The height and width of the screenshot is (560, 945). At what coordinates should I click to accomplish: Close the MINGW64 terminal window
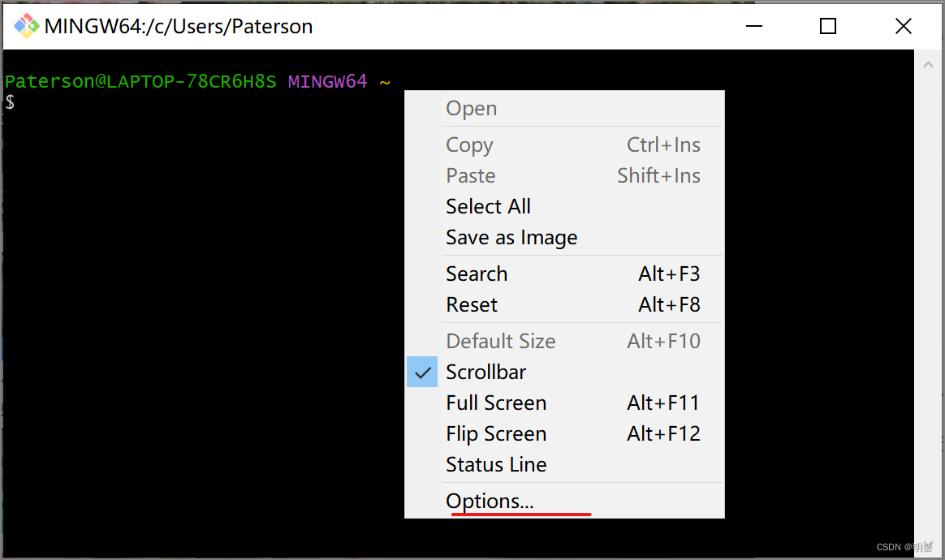click(x=904, y=26)
